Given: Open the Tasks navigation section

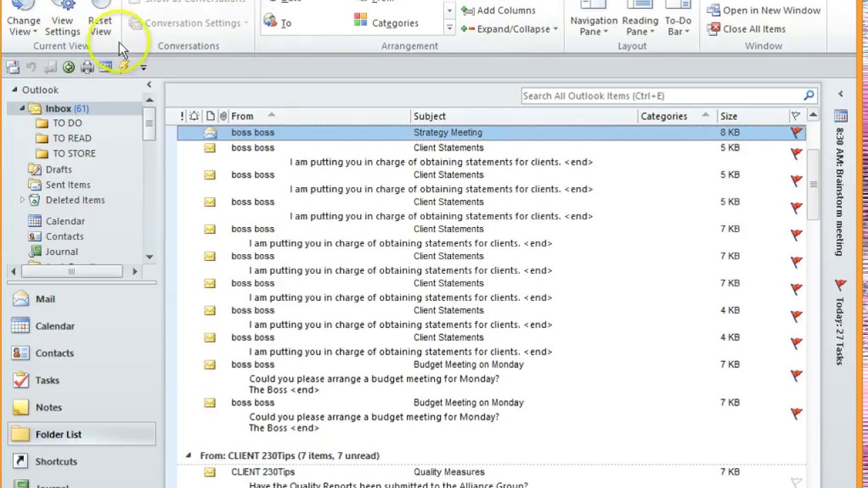Looking at the screenshot, I should coord(81,380).
